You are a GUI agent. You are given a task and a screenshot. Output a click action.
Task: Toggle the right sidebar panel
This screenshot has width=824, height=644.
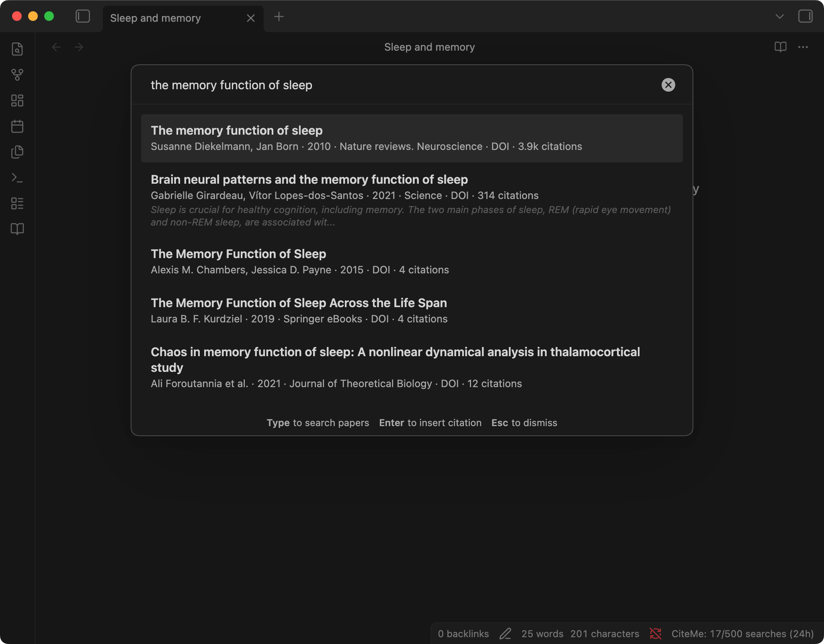point(806,16)
